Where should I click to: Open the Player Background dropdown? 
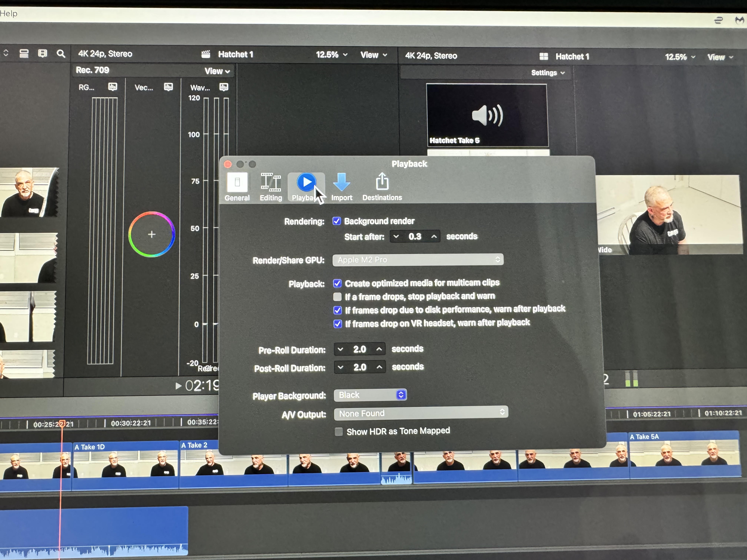pos(370,395)
